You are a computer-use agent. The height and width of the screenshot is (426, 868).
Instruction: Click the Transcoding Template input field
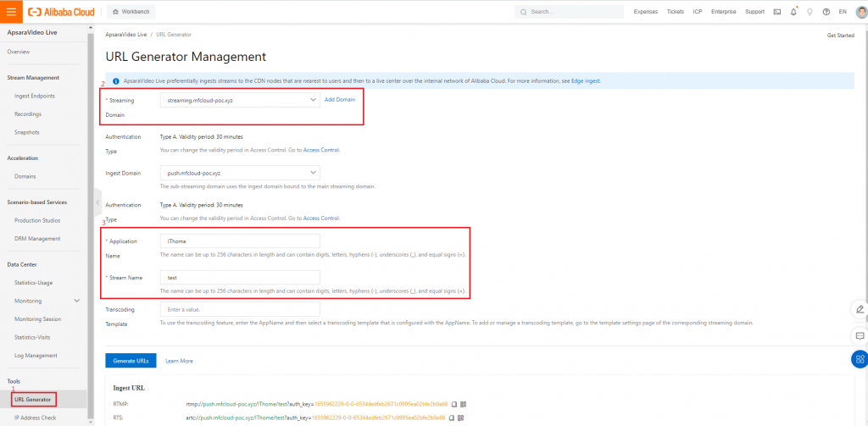pyautogui.click(x=240, y=309)
